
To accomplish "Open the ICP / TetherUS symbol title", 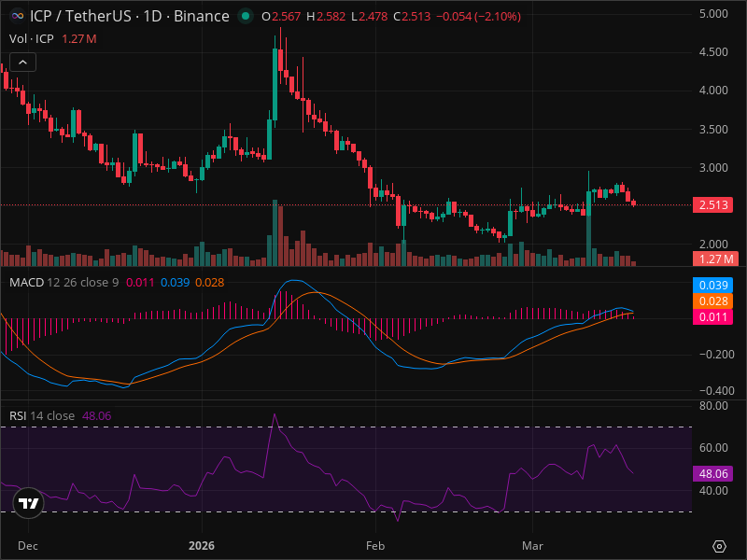I will 130,16.
